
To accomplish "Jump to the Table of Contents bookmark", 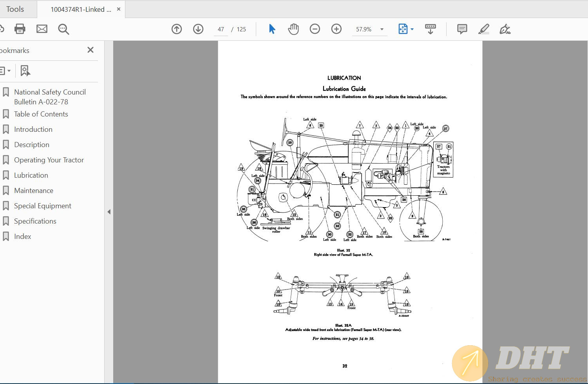I will (41, 114).
